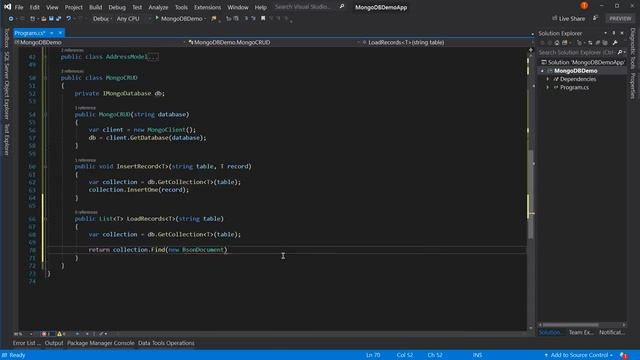Click the Visual Studio logo icon
The image size is (640, 360).
(x=7, y=7)
